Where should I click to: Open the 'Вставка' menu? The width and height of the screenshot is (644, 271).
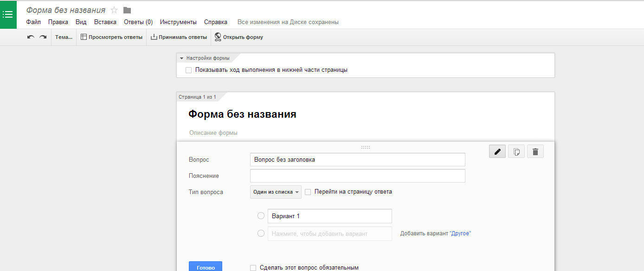(105, 22)
